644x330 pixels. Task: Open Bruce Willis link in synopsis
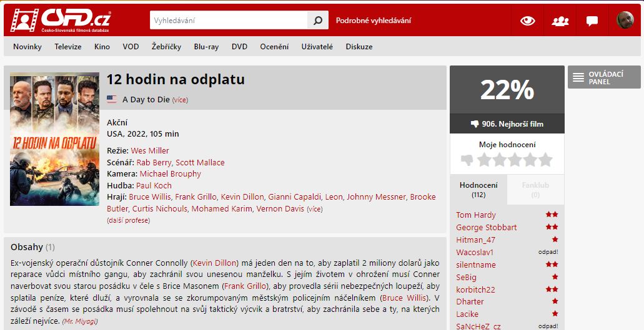[404, 298]
